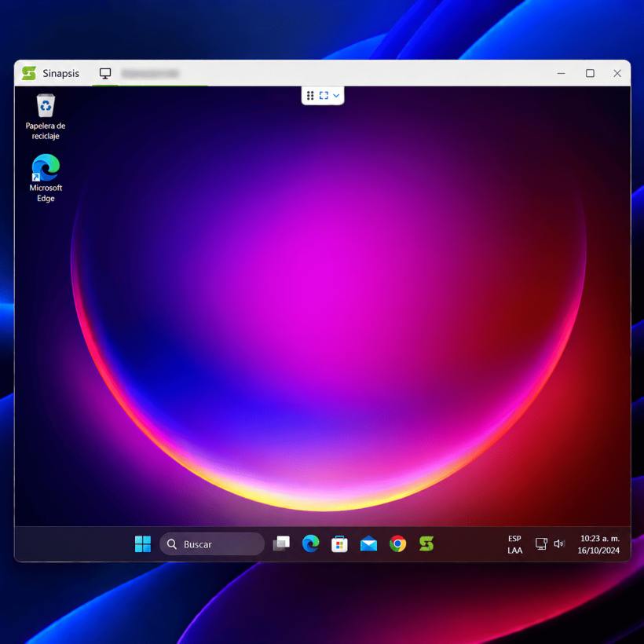This screenshot has width=644, height=644.
Task: Open network status tray icon
Action: click(x=541, y=543)
